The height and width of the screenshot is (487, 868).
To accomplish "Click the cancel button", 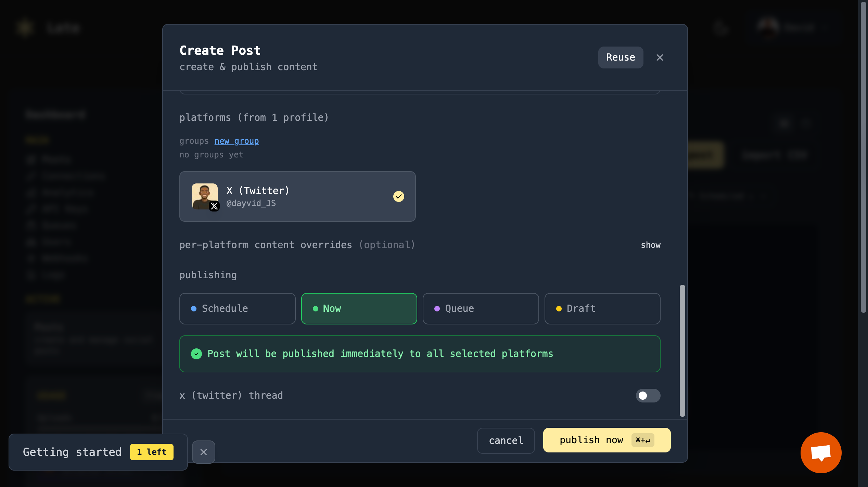I will [x=506, y=440].
